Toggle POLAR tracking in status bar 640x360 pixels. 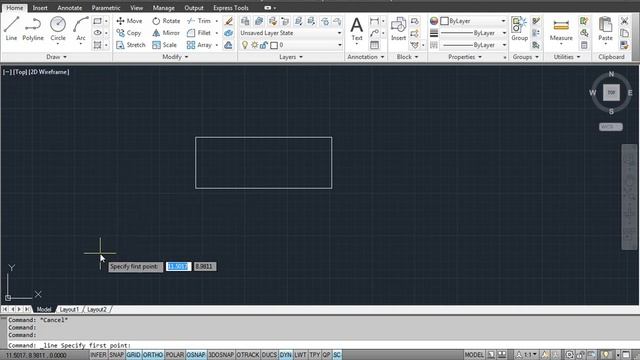click(175, 355)
